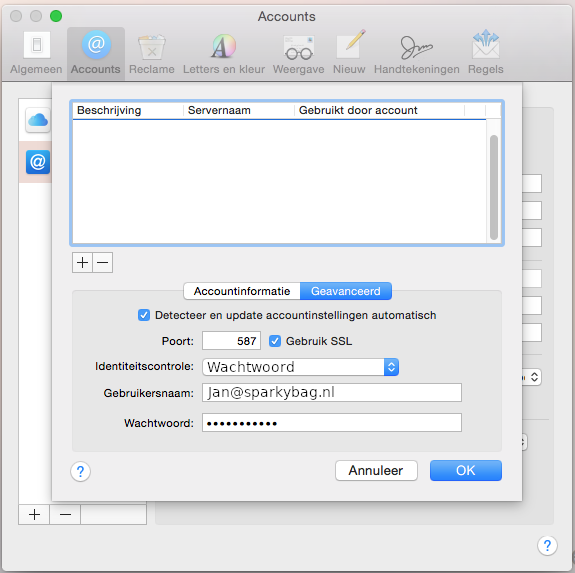
Task: Open the Weergave preferences pane
Action: tap(299, 53)
